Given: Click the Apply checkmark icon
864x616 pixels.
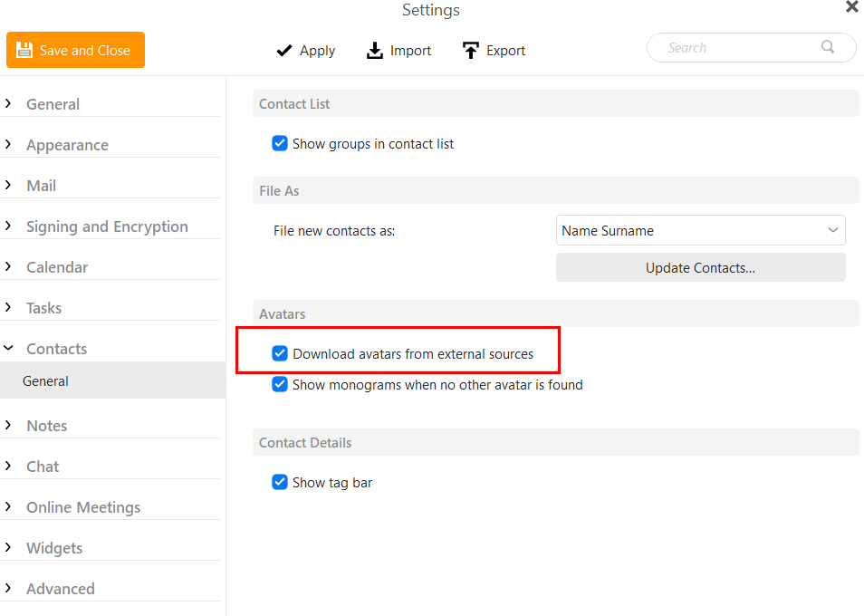Looking at the screenshot, I should pyautogui.click(x=283, y=51).
